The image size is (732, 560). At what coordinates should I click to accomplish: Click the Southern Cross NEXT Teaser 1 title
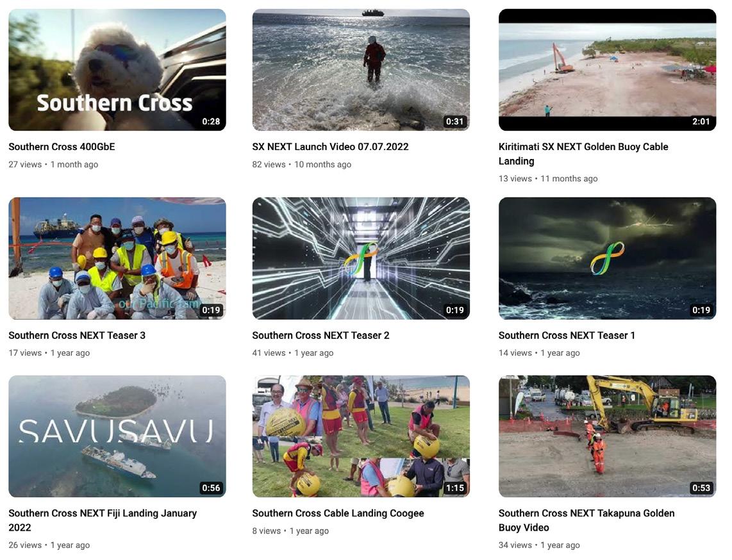click(x=567, y=335)
